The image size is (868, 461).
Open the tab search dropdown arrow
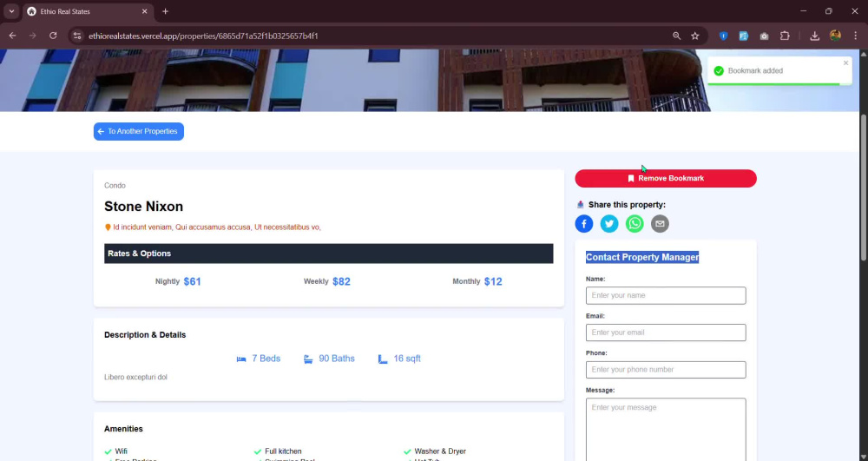click(11, 11)
